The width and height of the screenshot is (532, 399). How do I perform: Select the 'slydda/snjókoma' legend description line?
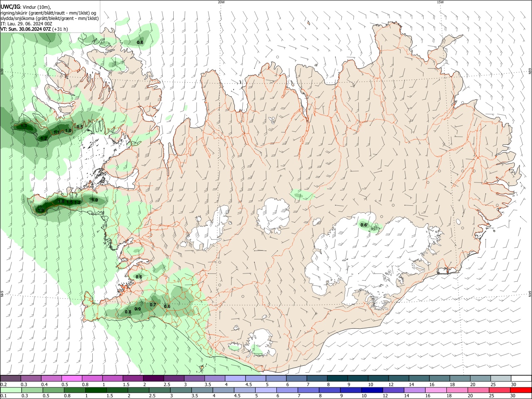(49, 18)
